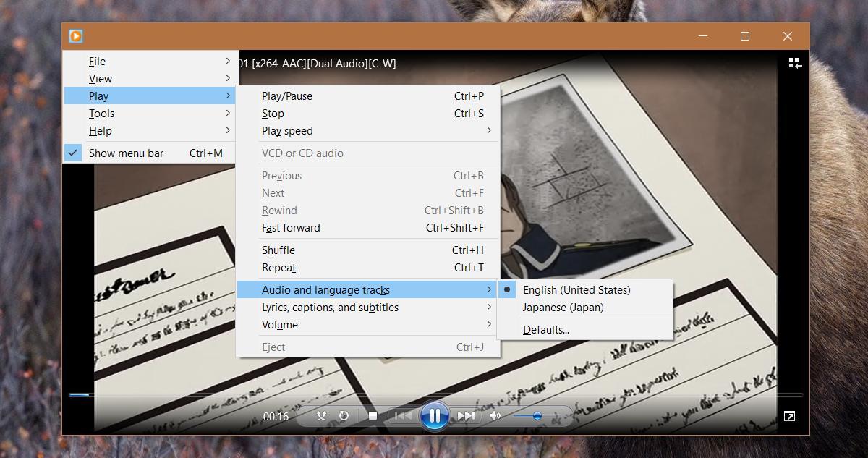
Task: Click the Previous menu item
Action: (x=368, y=175)
